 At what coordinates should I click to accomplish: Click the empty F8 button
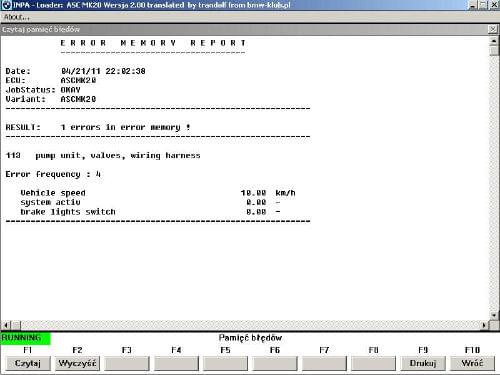[373, 363]
